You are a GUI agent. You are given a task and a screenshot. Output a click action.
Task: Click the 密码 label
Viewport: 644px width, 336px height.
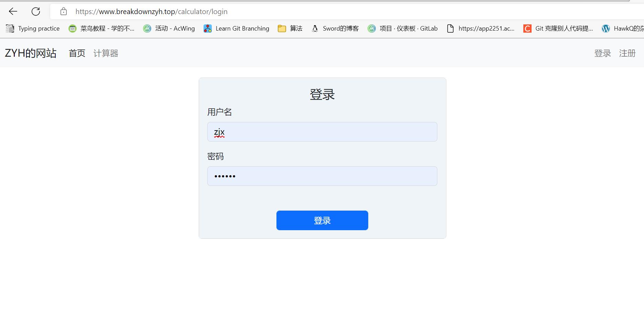(216, 156)
